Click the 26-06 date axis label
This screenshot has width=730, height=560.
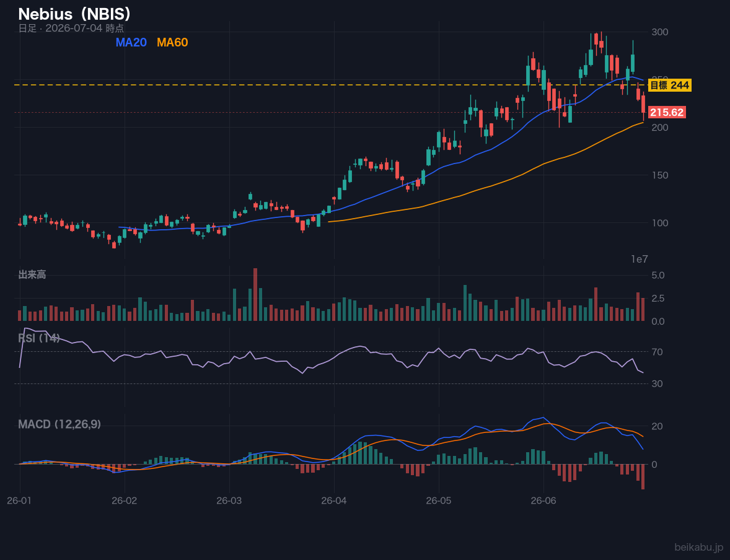(543, 501)
